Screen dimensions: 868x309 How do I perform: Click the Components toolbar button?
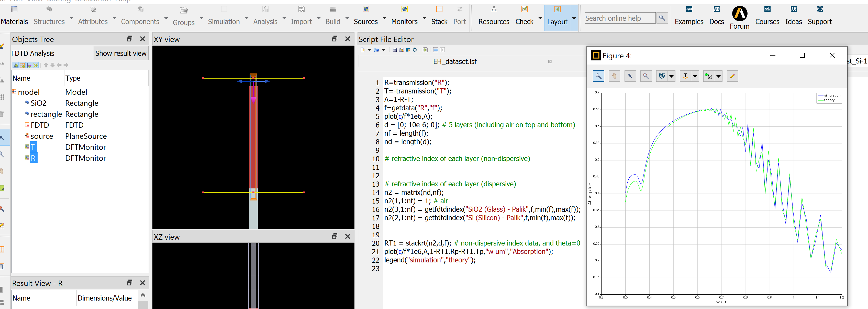coord(140,16)
